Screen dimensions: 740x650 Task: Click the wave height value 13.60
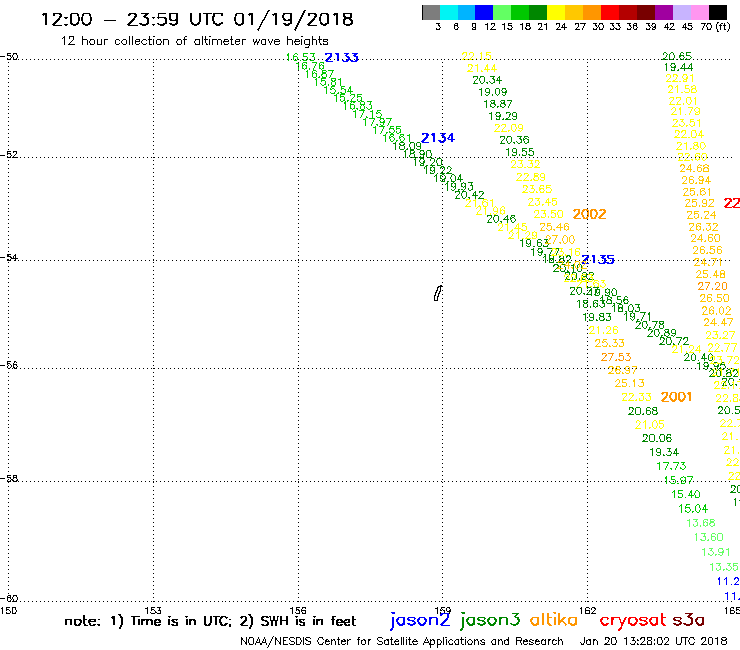[x=708, y=537]
